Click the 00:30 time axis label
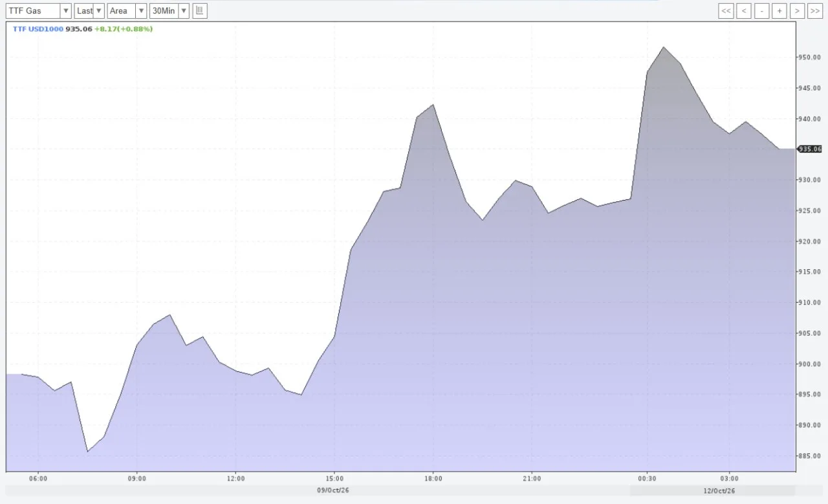 tap(647, 479)
